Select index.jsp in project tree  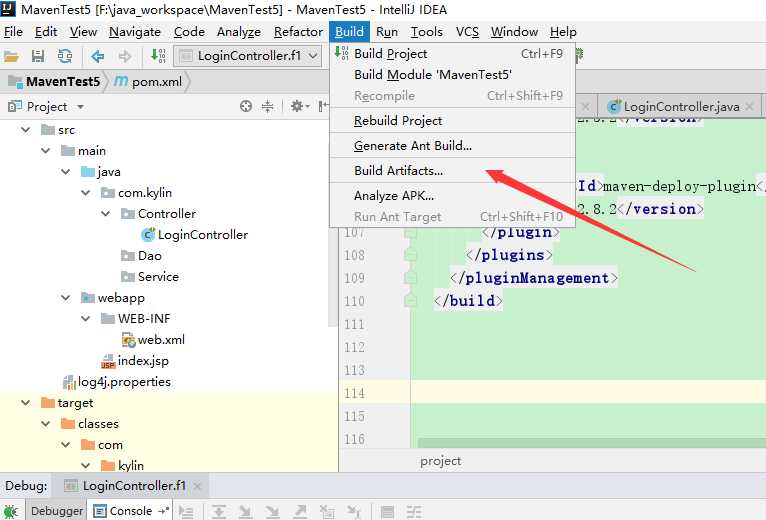coord(135,361)
